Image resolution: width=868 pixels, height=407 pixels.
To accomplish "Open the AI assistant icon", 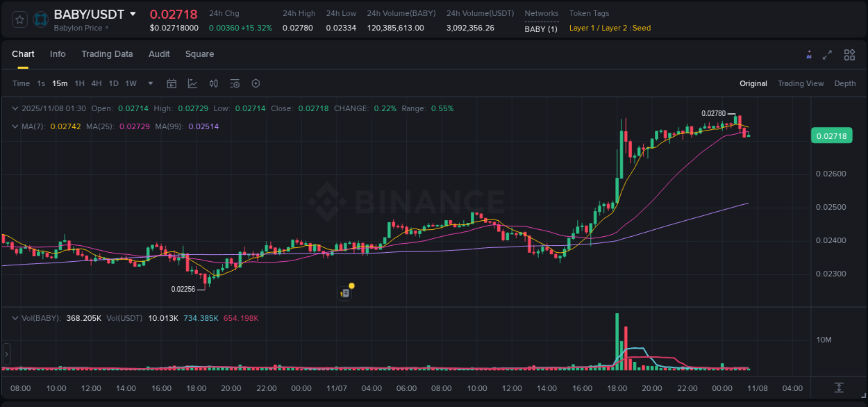I will [x=808, y=54].
